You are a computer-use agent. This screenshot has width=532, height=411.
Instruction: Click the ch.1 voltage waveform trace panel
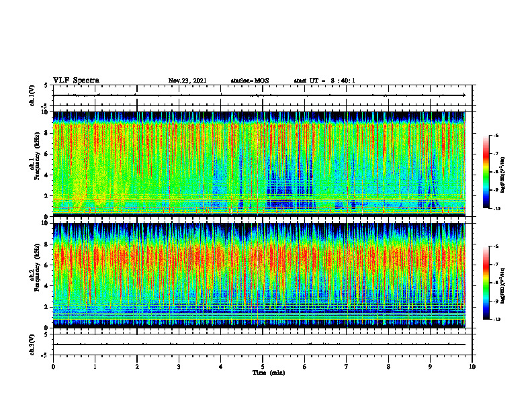(x=263, y=95)
